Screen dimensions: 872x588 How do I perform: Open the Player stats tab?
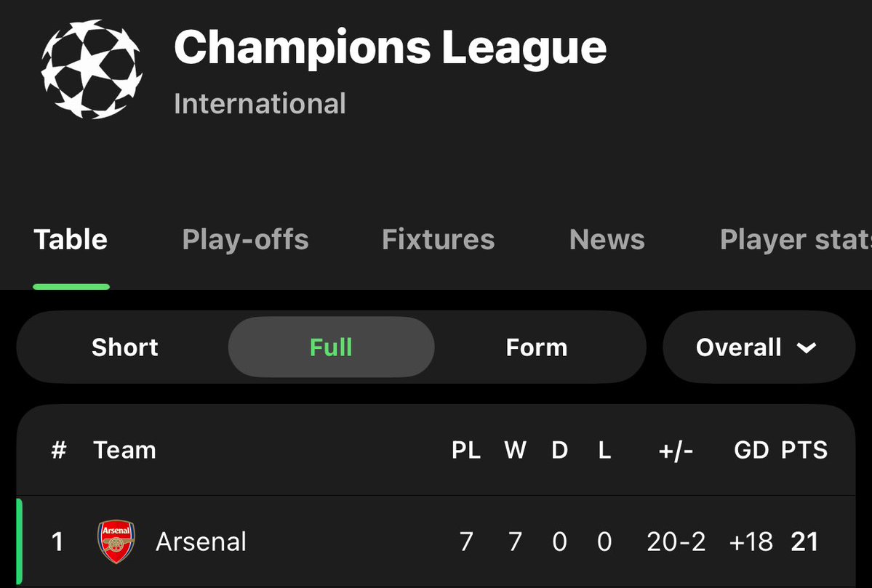click(x=794, y=240)
